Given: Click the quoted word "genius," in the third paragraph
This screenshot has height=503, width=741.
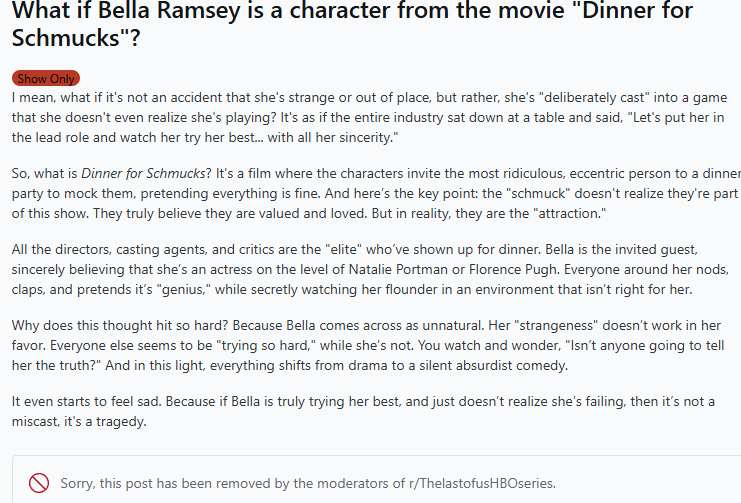Looking at the screenshot, I should (184, 289).
